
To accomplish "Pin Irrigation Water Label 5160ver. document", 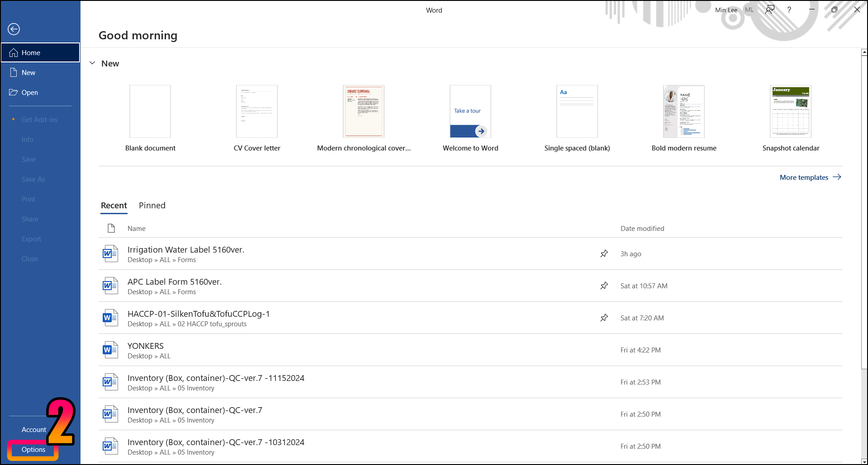I will [x=604, y=254].
